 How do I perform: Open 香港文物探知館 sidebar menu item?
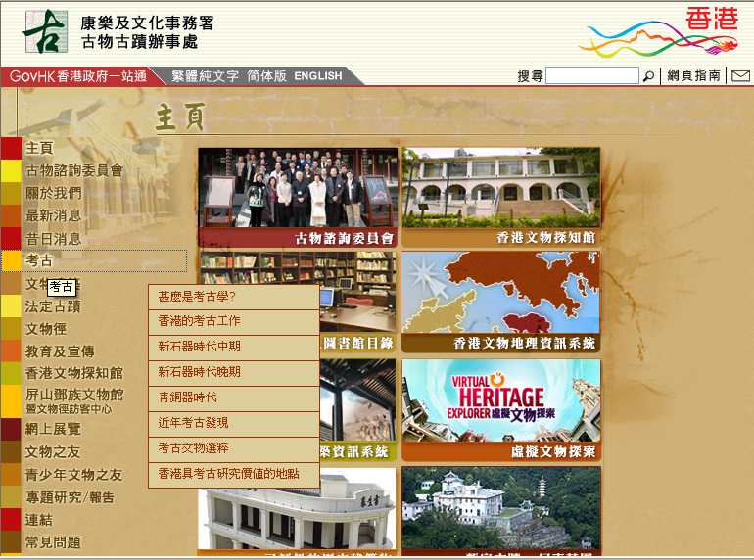[x=74, y=373]
